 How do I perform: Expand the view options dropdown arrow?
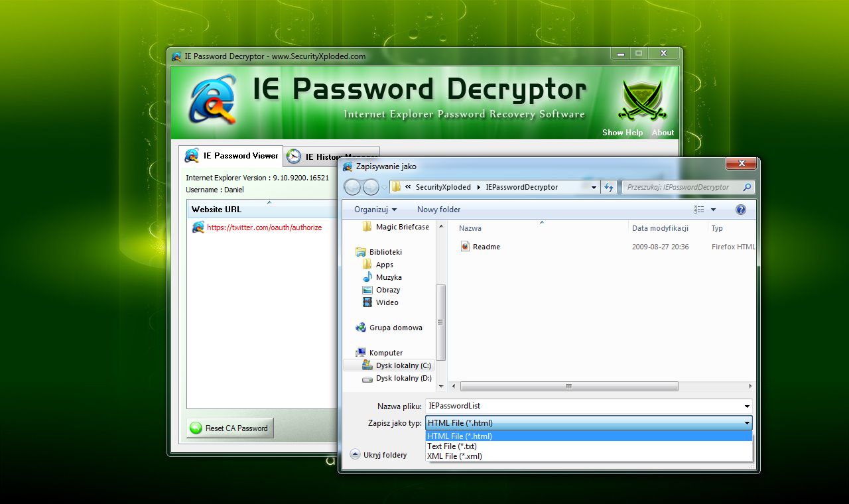(x=714, y=210)
